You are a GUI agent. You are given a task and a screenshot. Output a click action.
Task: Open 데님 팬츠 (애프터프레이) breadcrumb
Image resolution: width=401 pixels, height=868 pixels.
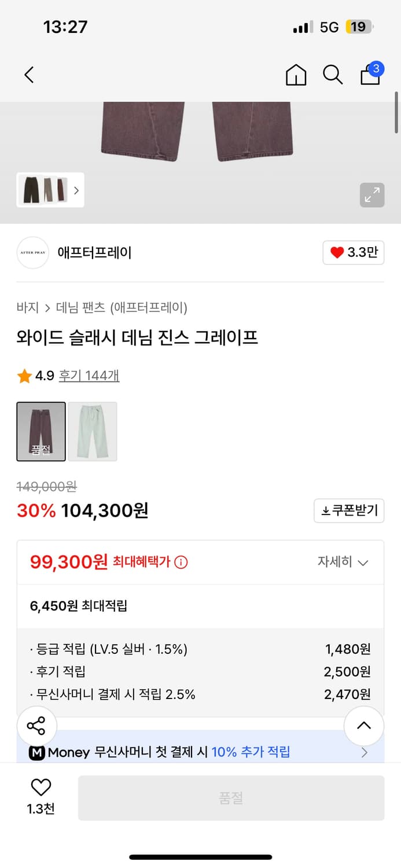122,307
